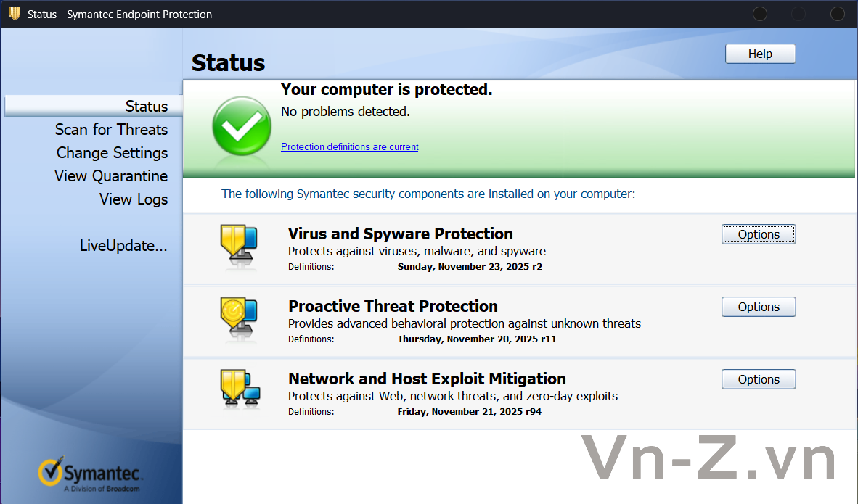The image size is (858, 504).
Task: Go to Change Settings
Action: [x=112, y=153]
